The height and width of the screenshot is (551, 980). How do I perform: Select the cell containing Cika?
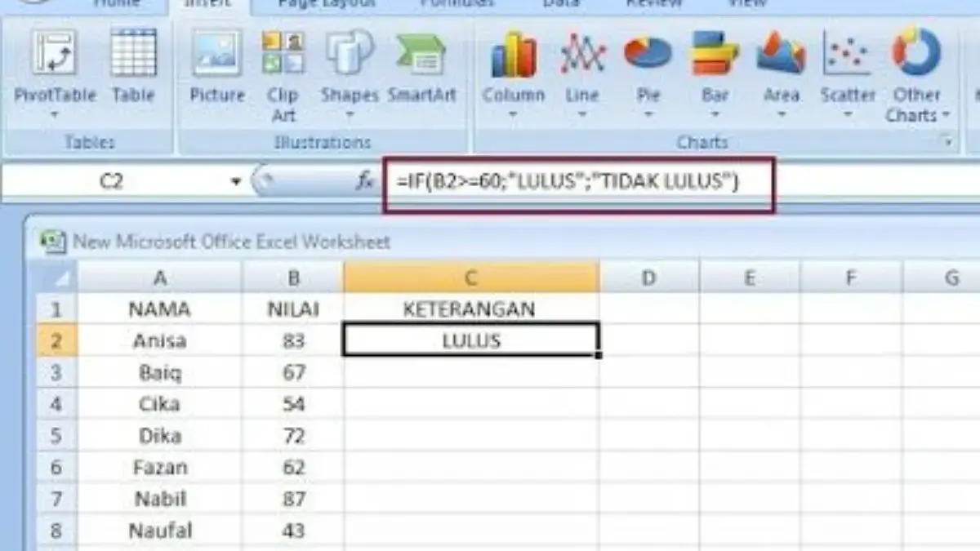[160, 404]
